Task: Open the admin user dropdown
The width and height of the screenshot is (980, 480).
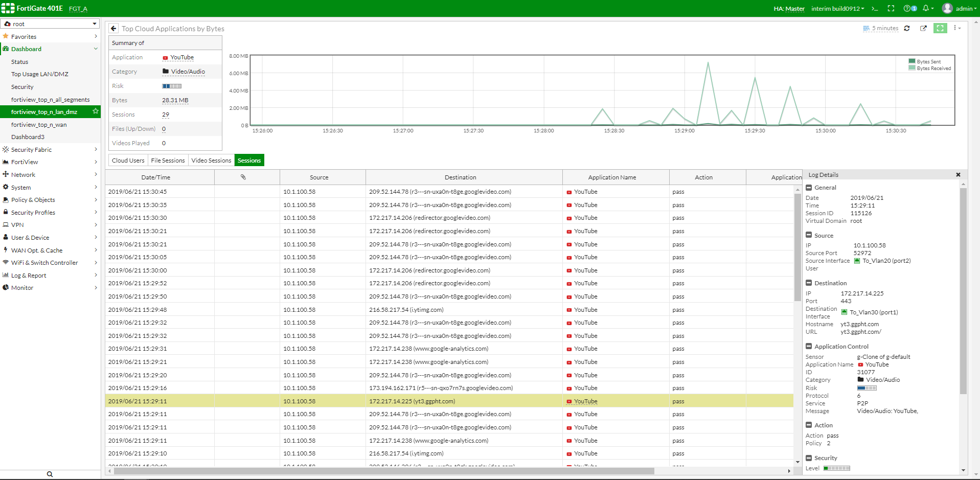Action: pos(959,8)
